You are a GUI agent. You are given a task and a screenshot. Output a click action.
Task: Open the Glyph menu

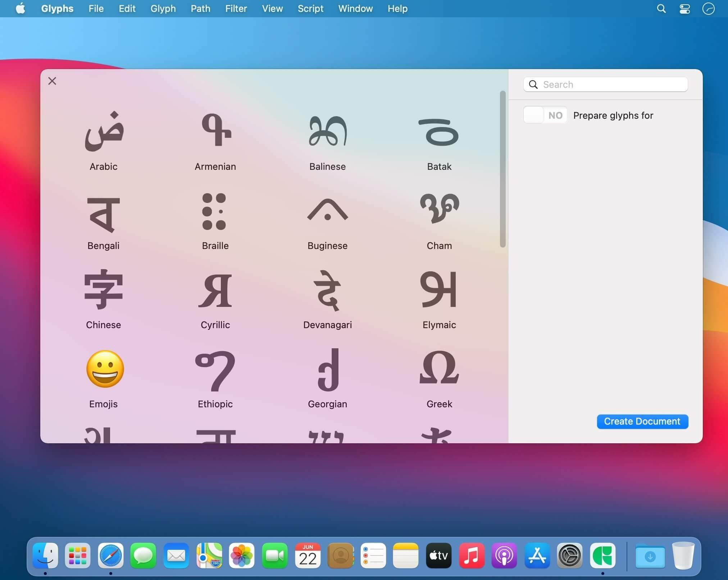[x=163, y=9]
